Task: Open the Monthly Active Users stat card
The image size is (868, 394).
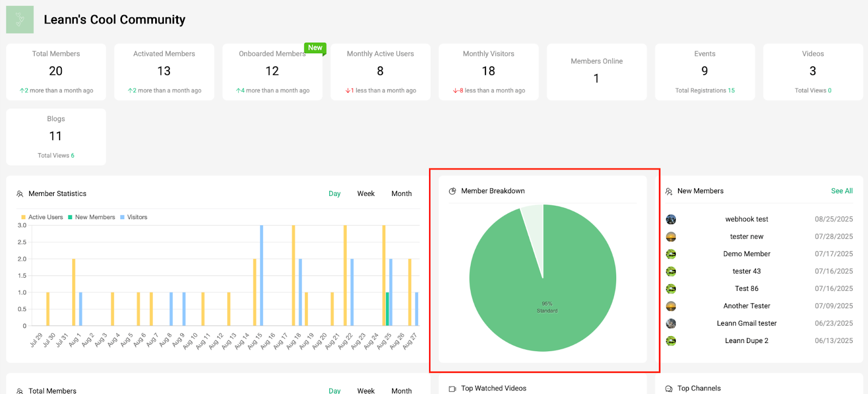Action: point(380,72)
